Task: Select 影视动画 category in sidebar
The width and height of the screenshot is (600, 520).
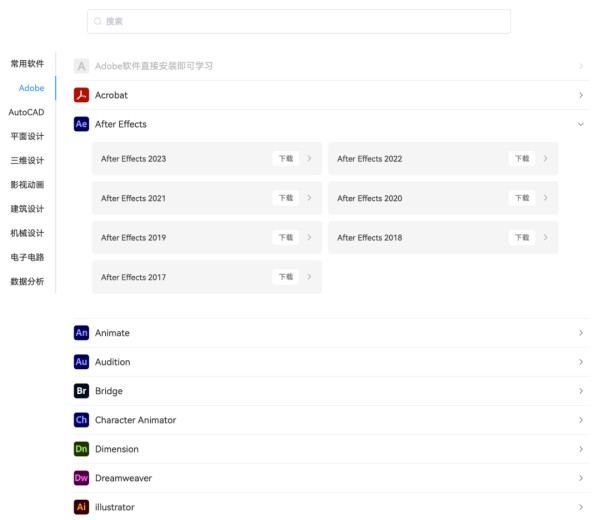Action: coord(27,185)
